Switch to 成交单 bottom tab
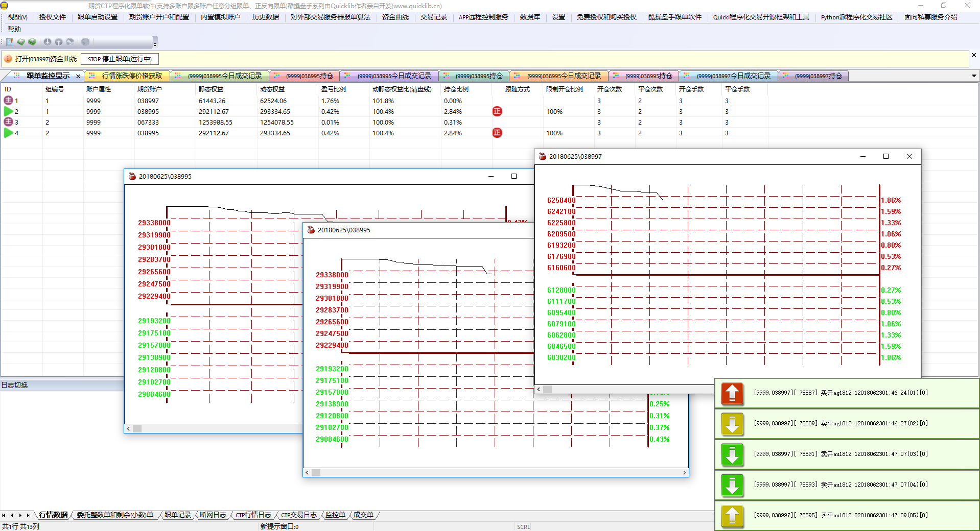Viewport: 980px width, 531px height. point(363,515)
